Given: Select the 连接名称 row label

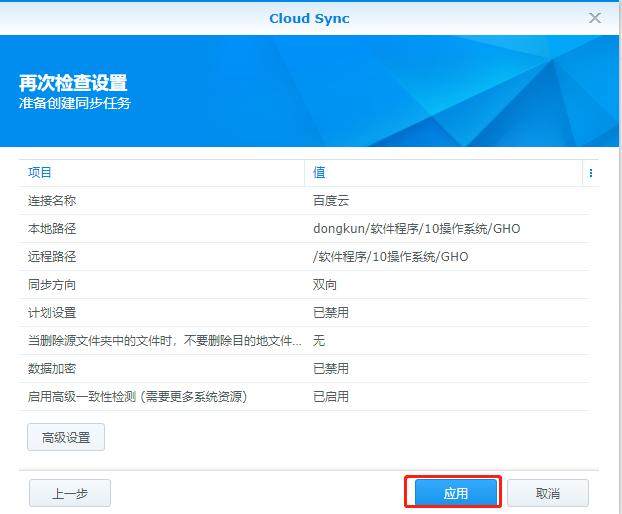Looking at the screenshot, I should pos(52,201).
